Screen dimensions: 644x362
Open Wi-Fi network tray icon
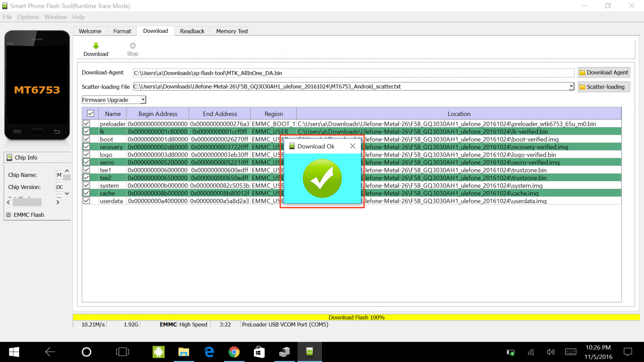[x=531, y=353]
